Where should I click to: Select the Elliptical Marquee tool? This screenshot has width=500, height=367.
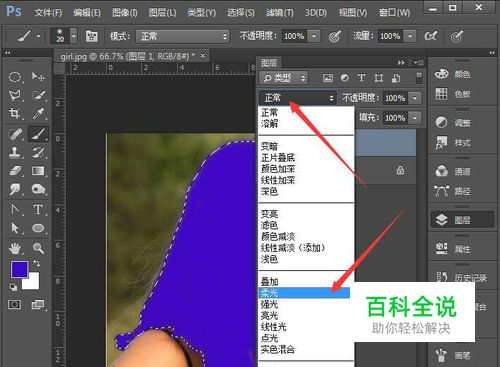coord(15,77)
